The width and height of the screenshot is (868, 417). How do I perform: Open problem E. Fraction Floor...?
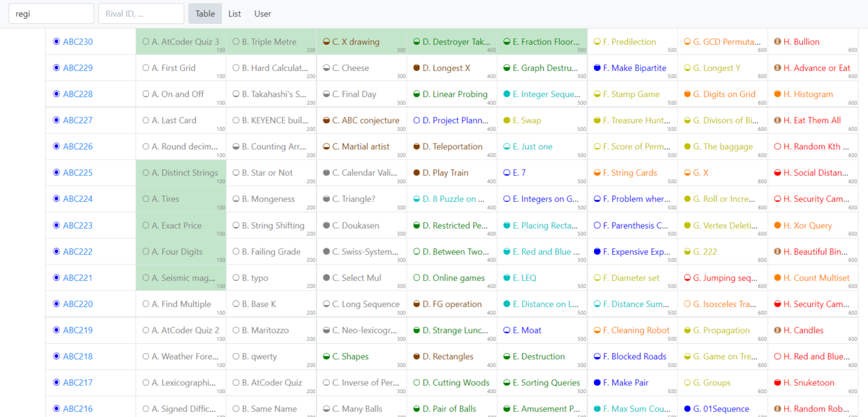[x=546, y=42]
